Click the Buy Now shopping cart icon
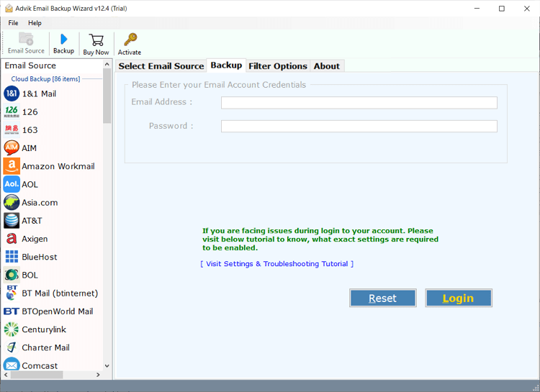Image resolution: width=540 pixels, height=392 pixels. coord(96,40)
